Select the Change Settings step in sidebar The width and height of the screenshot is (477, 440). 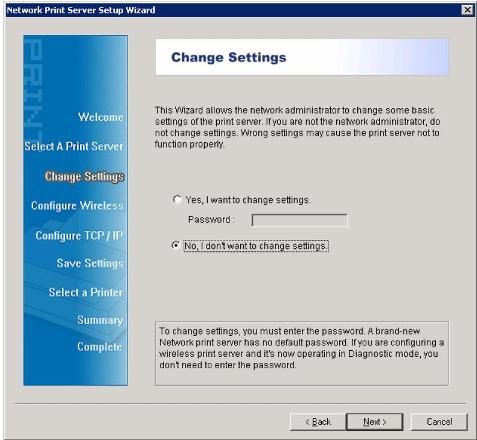pos(84,176)
